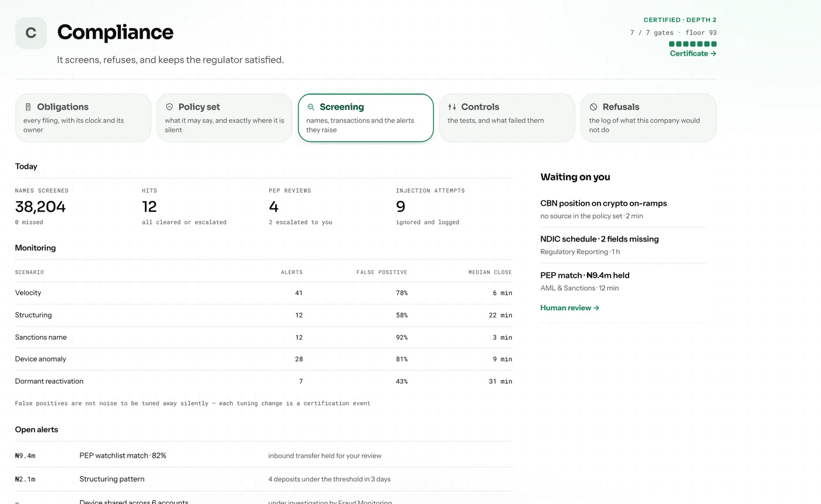Click the 78% false positive value for Velocity
Viewport: 821px width, 504px height.
[402, 293]
